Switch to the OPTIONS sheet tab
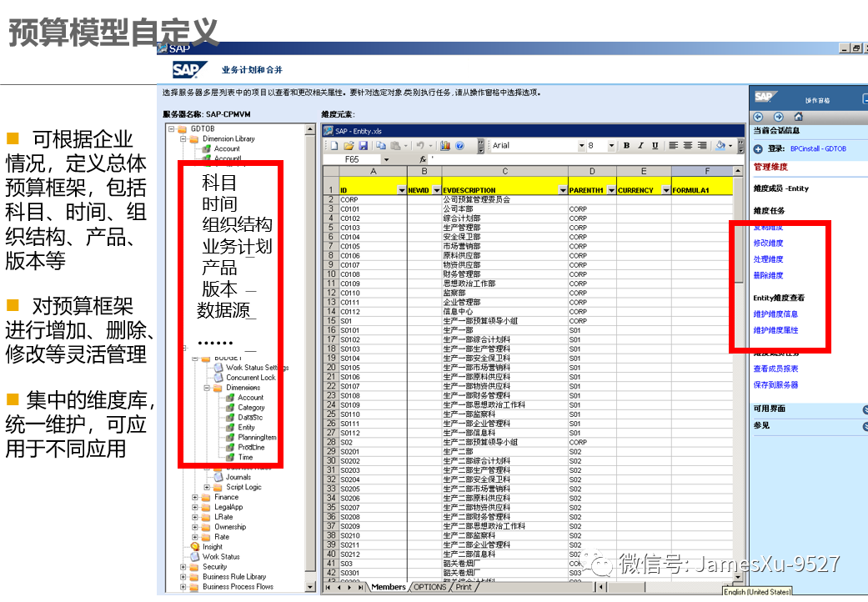The height and width of the screenshot is (602, 868). (429, 587)
